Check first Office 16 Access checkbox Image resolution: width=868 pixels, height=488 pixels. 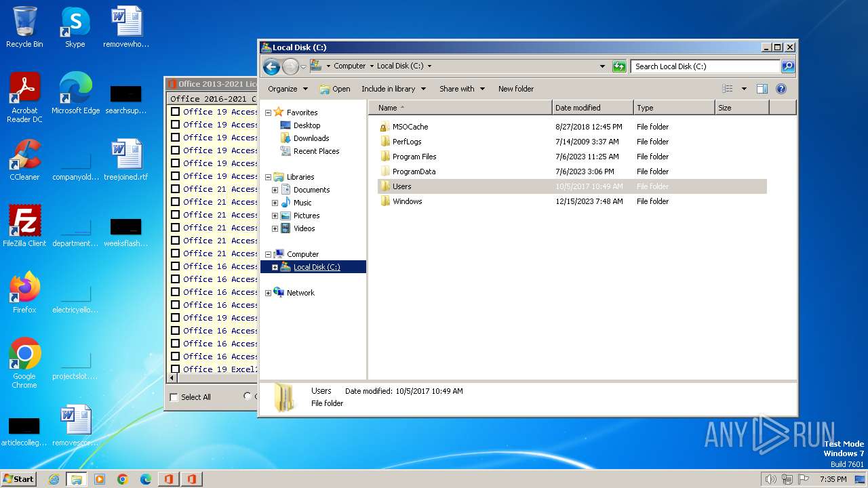176,266
